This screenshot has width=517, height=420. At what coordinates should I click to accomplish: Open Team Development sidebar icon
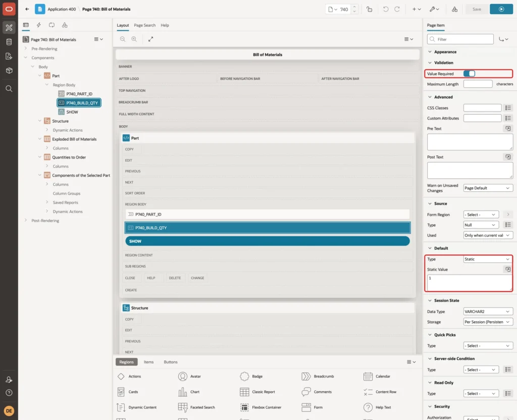click(x=9, y=57)
